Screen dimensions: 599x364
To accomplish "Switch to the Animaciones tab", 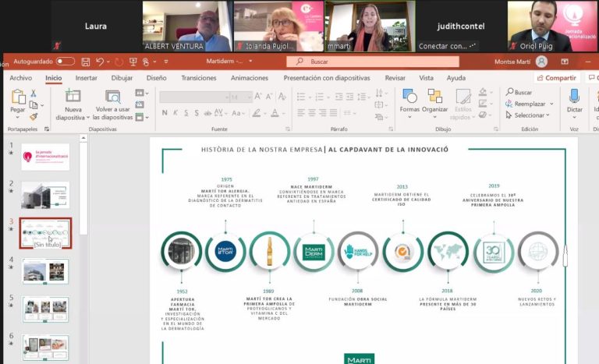I will pyautogui.click(x=250, y=78).
